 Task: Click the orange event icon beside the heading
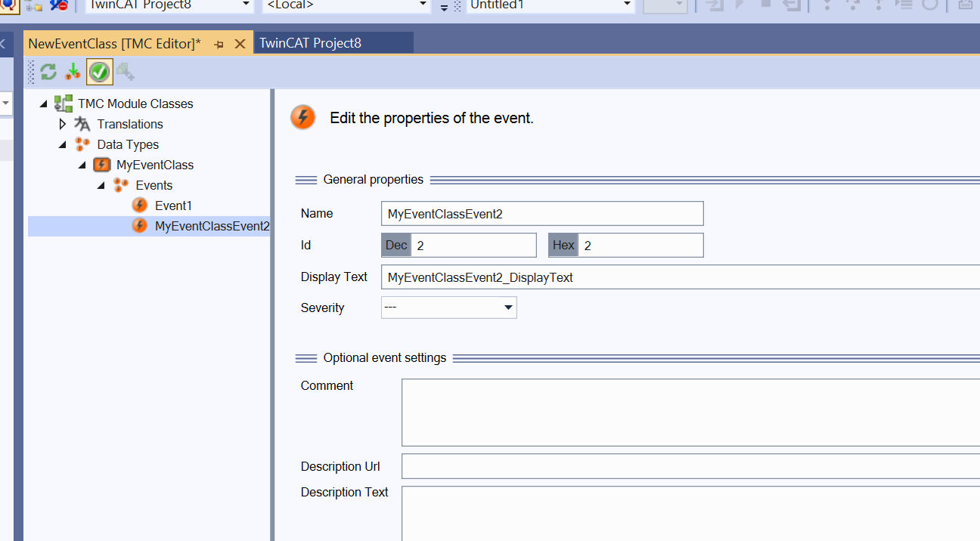click(303, 117)
